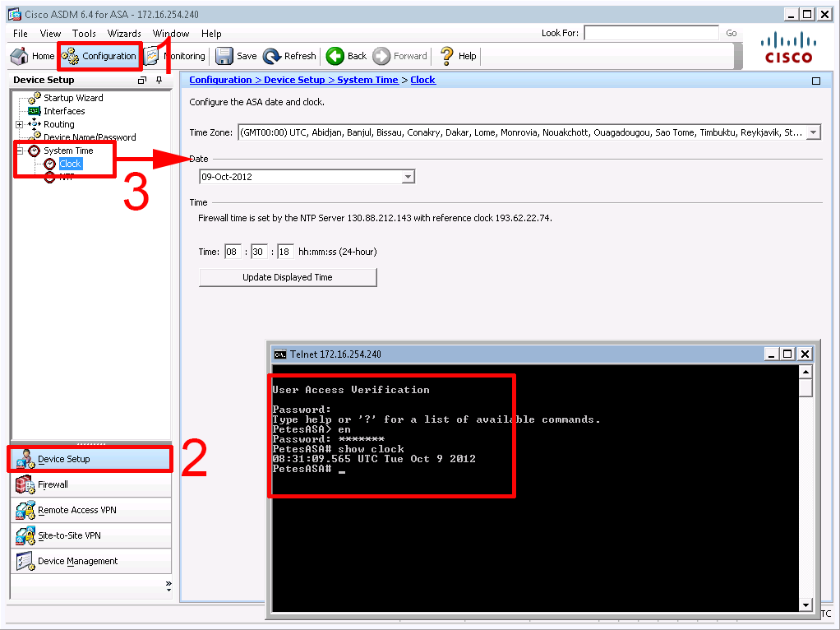Click the Refresh toolbar icon
840x630 pixels.
272,56
